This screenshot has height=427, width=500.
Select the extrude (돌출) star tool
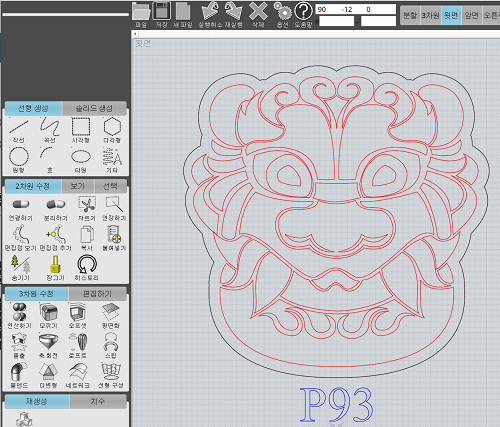coord(19,346)
